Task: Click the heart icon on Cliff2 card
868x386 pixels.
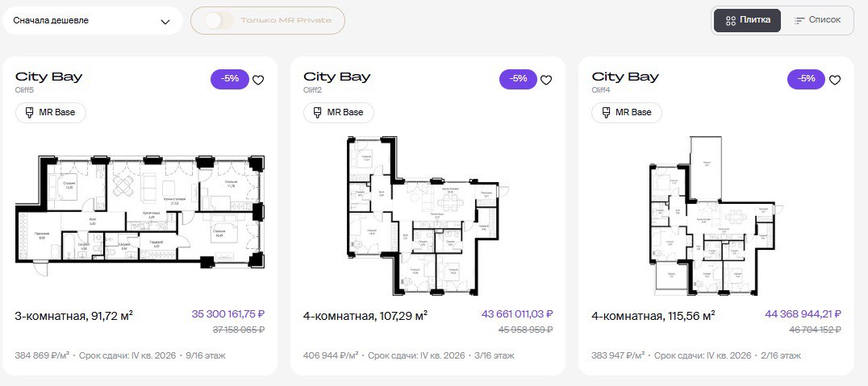Action: (x=546, y=80)
